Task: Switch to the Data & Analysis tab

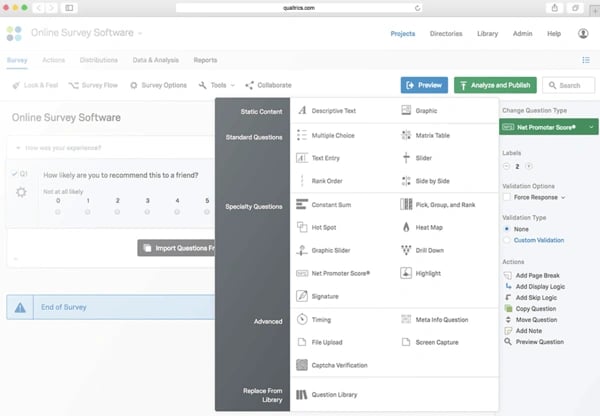Action: click(156, 60)
